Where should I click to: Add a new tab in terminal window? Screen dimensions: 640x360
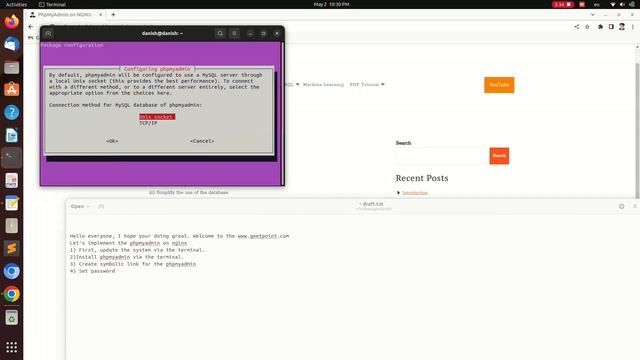coord(48,33)
